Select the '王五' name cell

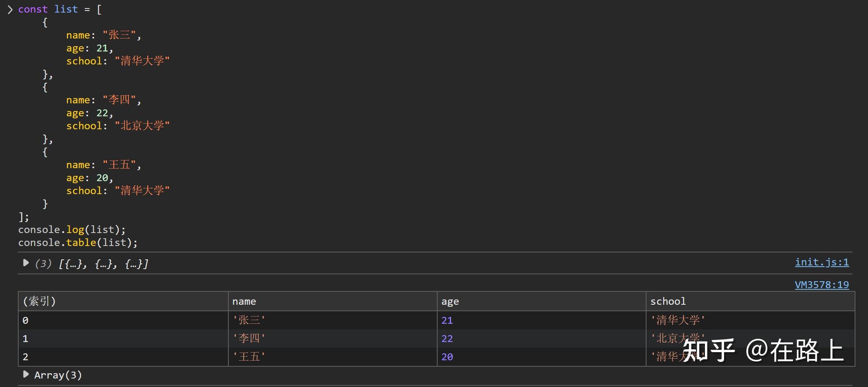[333, 357]
